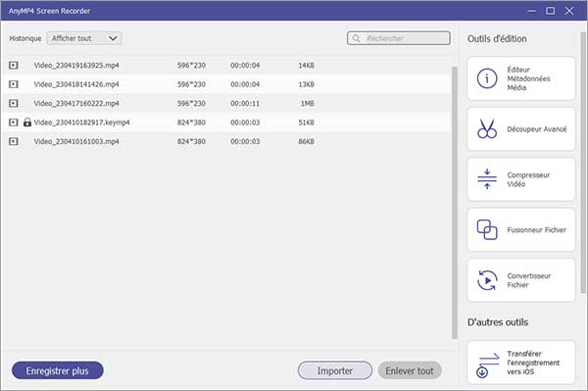Image resolution: width=588 pixels, height=391 pixels.
Task: Click the Enregistrer plus button
Action: click(x=58, y=370)
